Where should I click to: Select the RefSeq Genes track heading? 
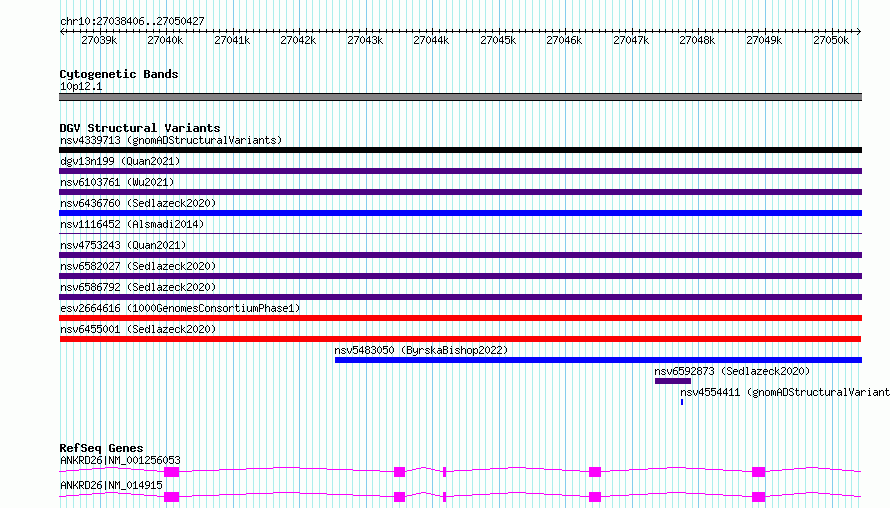click(x=101, y=448)
